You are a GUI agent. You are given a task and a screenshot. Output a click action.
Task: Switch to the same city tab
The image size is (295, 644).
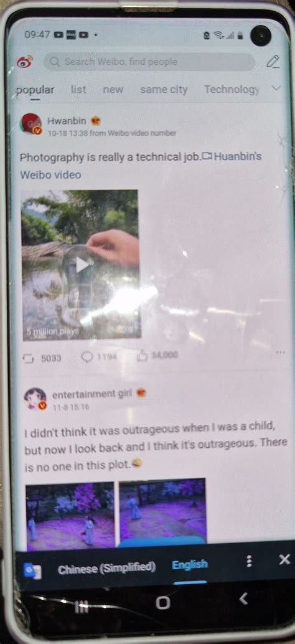164,89
